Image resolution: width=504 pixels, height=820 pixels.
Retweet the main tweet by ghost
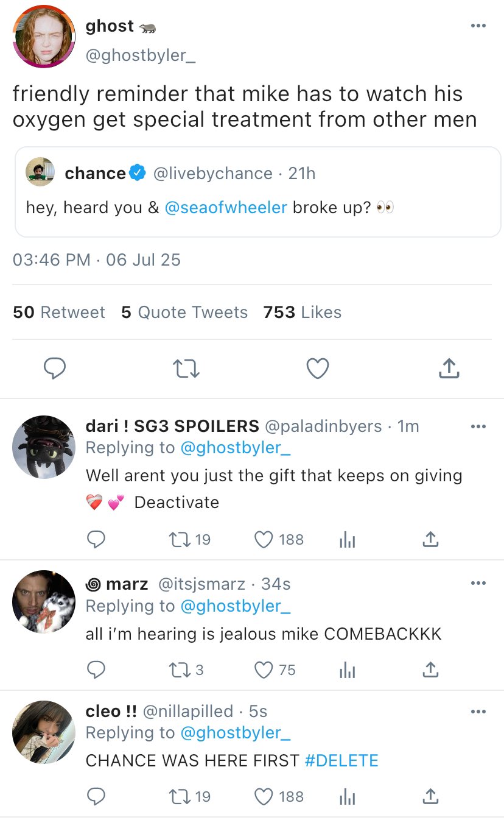tap(186, 368)
